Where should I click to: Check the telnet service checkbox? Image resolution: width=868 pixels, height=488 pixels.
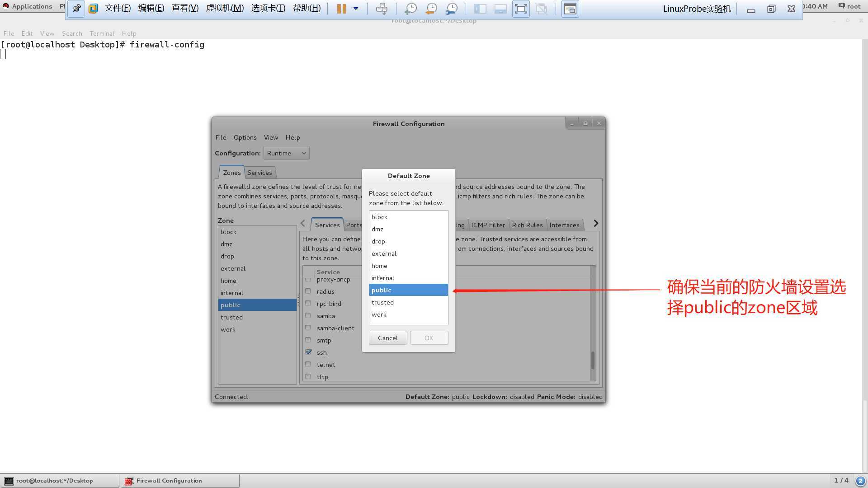click(x=308, y=364)
